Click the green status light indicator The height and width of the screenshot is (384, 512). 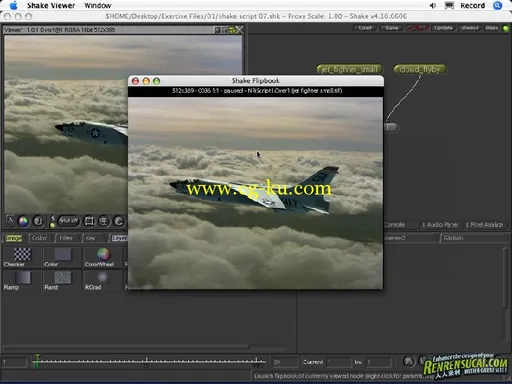pyautogui.click(x=506, y=28)
